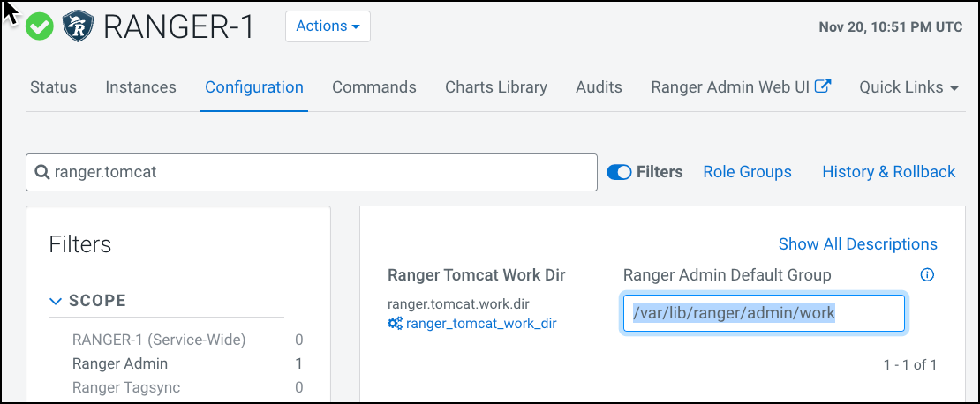Open the Role Groups link
Screen dimensions: 980x404
[x=747, y=172]
